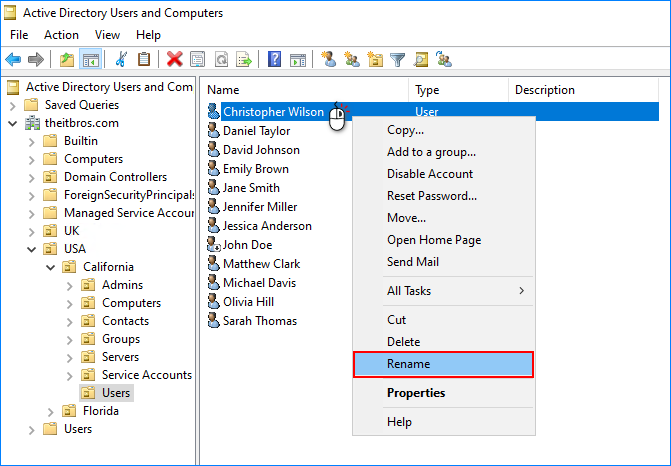Click the Saved Queries folder icon

(x=31, y=105)
